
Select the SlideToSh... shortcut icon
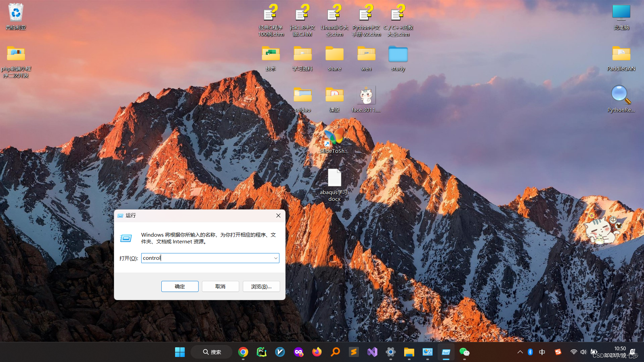point(334,137)
